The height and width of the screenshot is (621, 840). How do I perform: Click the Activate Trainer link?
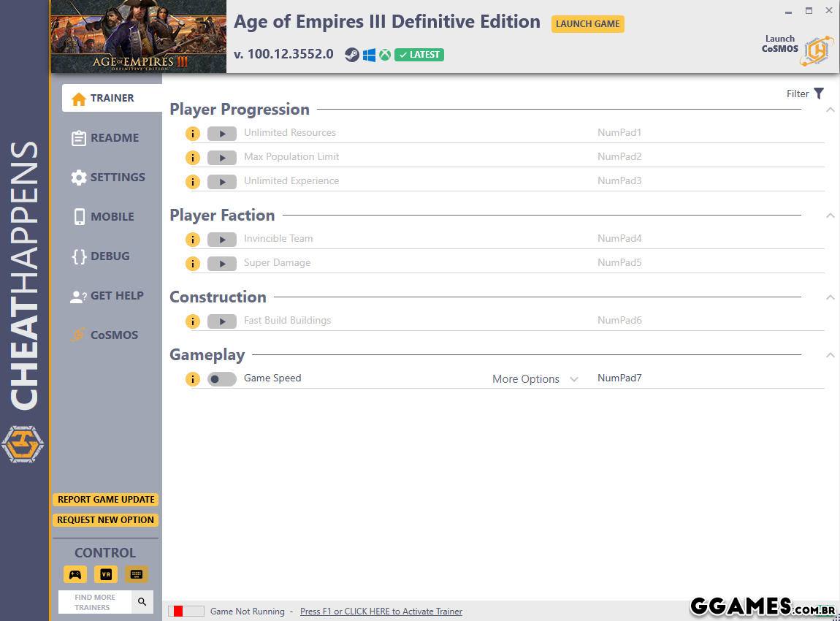click(381, 612)
